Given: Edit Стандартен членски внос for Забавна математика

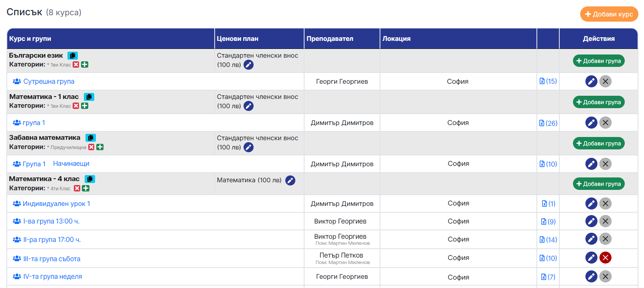Looking at the screenshot, I should tap(249, 147).
